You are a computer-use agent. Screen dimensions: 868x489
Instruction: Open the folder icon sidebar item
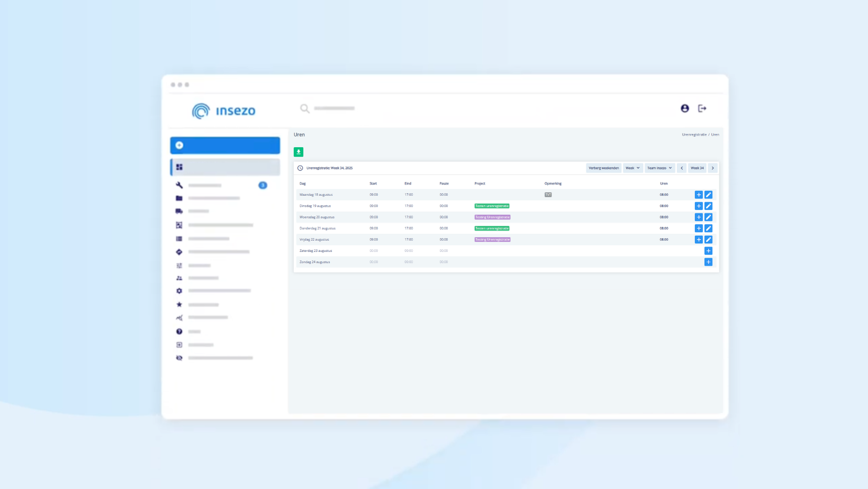click(179, 198)
